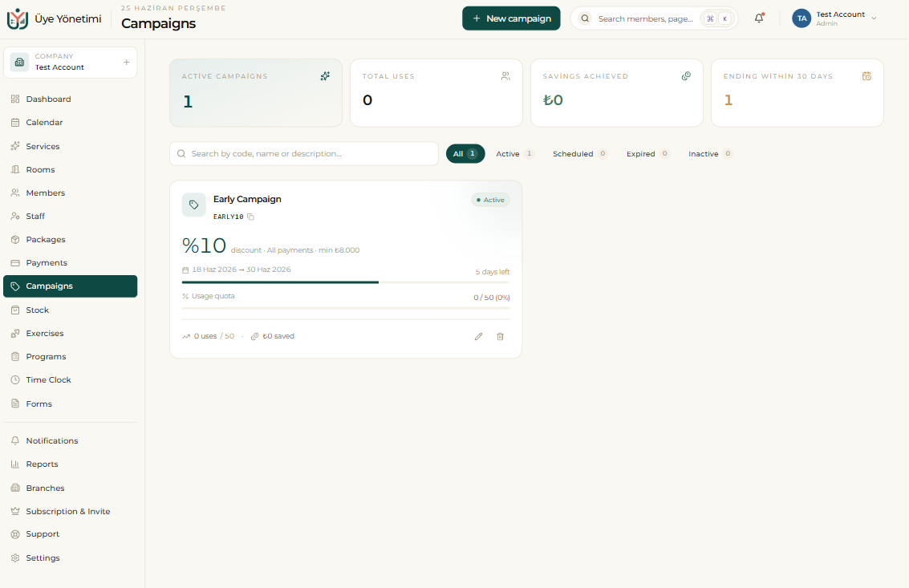This screenshot has width=909, height=588.
Task: Click users icon on Total Uses card
Action: point(505,76)
